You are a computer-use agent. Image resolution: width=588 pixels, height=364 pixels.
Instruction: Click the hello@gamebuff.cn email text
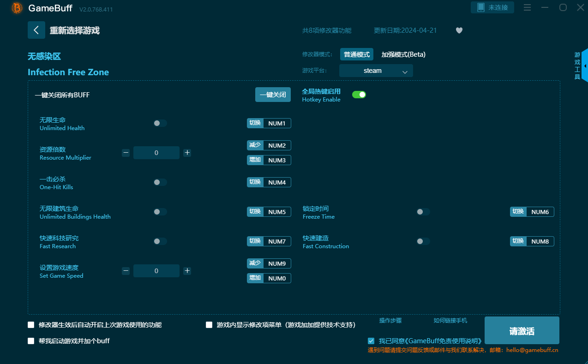532,350
